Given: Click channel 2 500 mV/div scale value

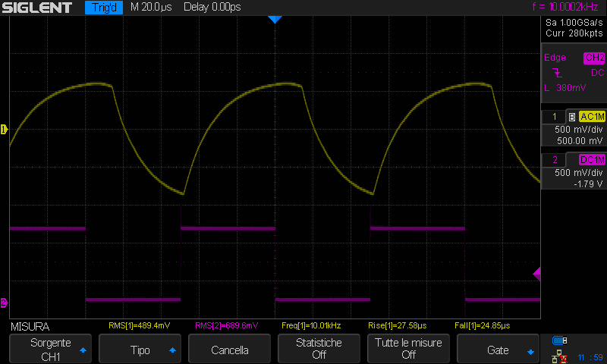Looking at the screenshot, I should tap(578, 173).
